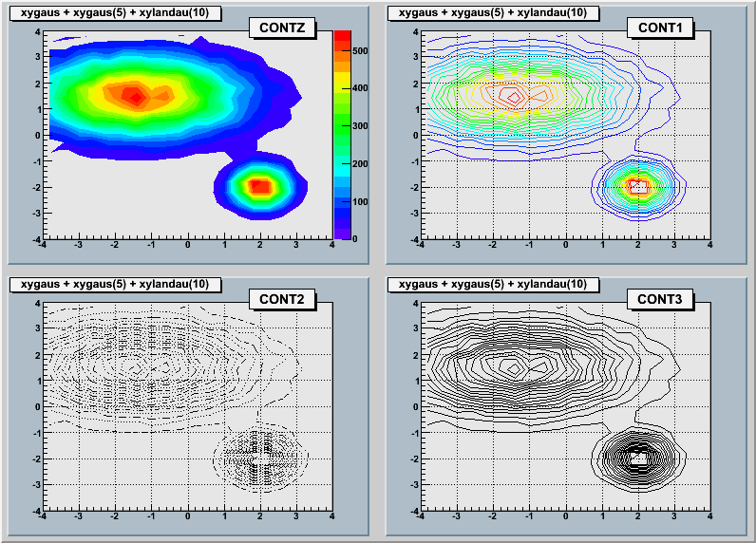
Task: Click the CONT2 label box
Action: 282,300
